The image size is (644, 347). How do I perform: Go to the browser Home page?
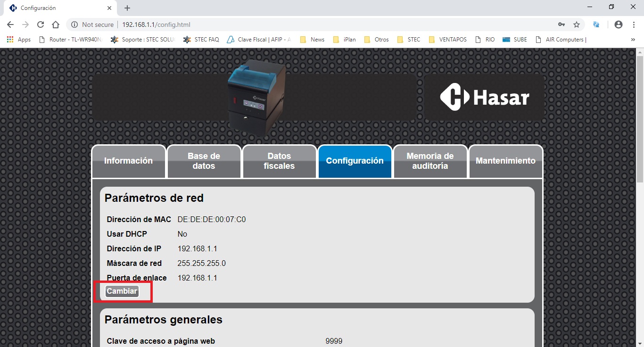[56, 25]
